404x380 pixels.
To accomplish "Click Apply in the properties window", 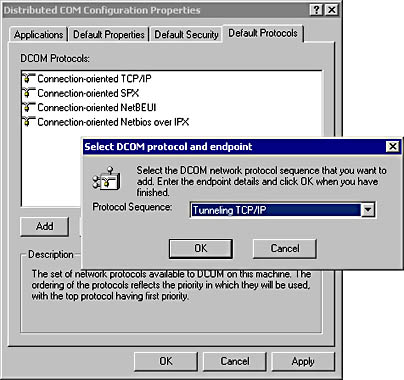I will tap(303, 362).
